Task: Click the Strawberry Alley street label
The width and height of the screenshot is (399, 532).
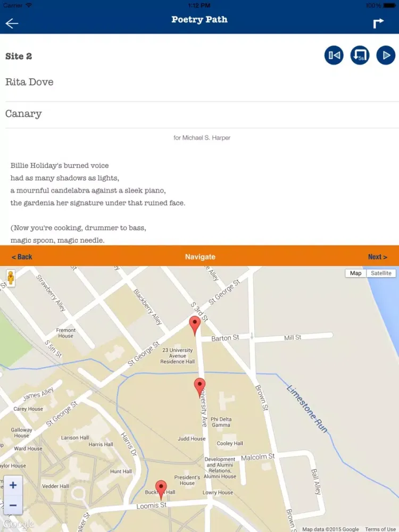Action: point(51,293)
